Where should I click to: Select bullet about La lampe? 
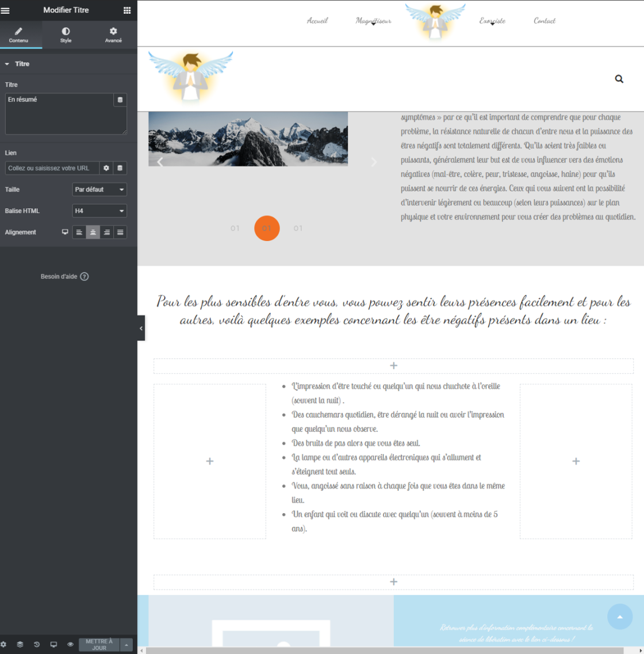pos(386,464)
